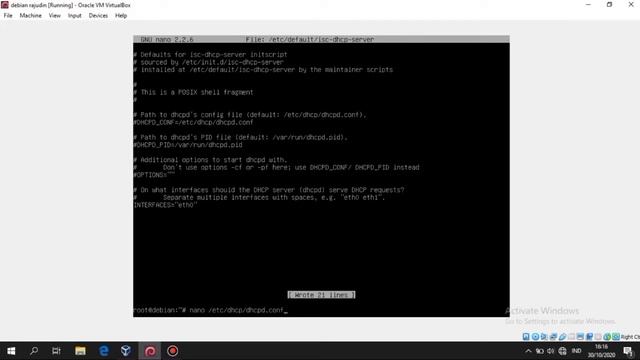Click the green mouse integration indicator in status bar
640x360 pixels.
coord(607,336)
